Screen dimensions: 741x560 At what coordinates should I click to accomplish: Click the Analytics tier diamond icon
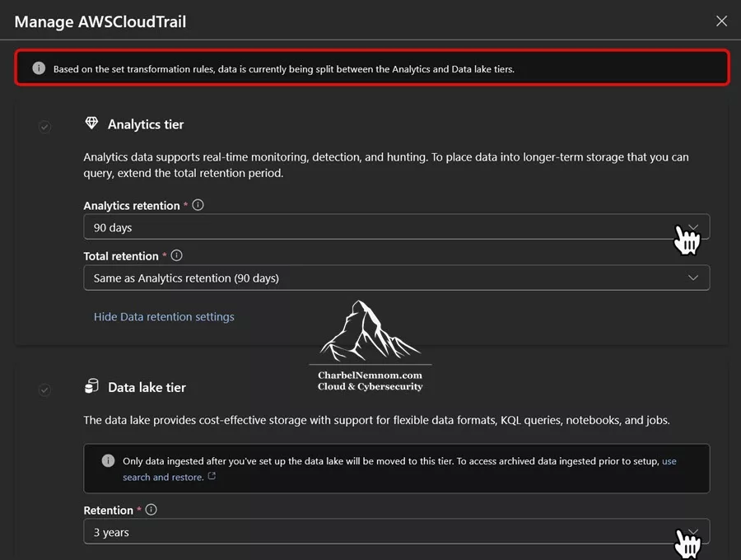coord(91,124)
